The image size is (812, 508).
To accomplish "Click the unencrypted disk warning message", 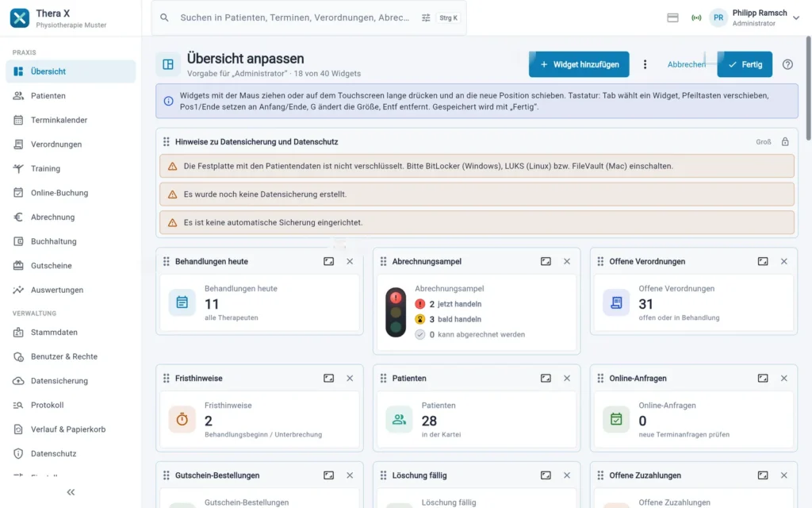I will pyautogui.click(x=477, y=167).
